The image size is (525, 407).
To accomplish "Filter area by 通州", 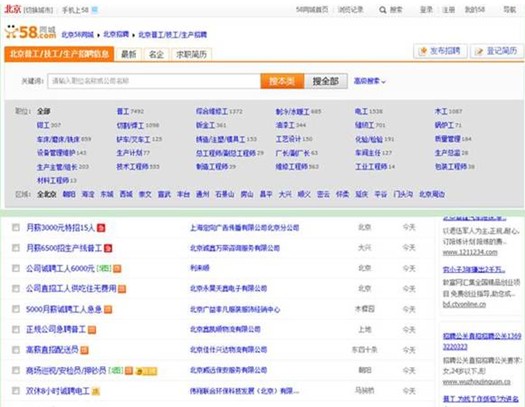I will [x=203, y=194].
